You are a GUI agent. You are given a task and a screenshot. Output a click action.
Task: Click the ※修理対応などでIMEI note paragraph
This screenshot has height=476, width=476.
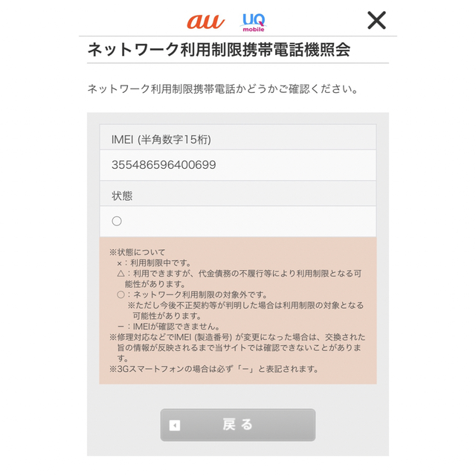(x=237, y=347)
